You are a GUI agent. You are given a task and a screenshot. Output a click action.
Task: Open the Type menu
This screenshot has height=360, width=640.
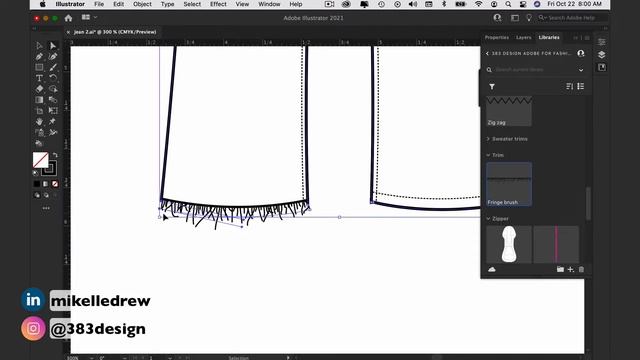pos(167,4)
